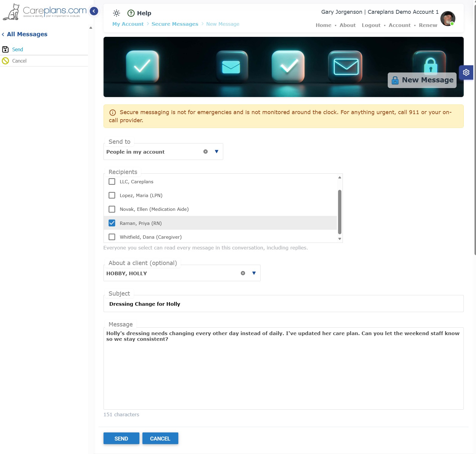Image resolution: width=476 pixels, height=454 pixels.
Task: Open the People in my account combo box
Action: [163, 152]
